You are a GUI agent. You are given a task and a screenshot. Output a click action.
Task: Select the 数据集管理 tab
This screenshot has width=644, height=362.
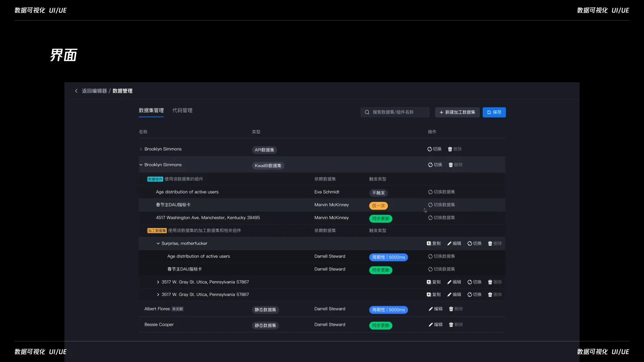(x=151, y=110)
